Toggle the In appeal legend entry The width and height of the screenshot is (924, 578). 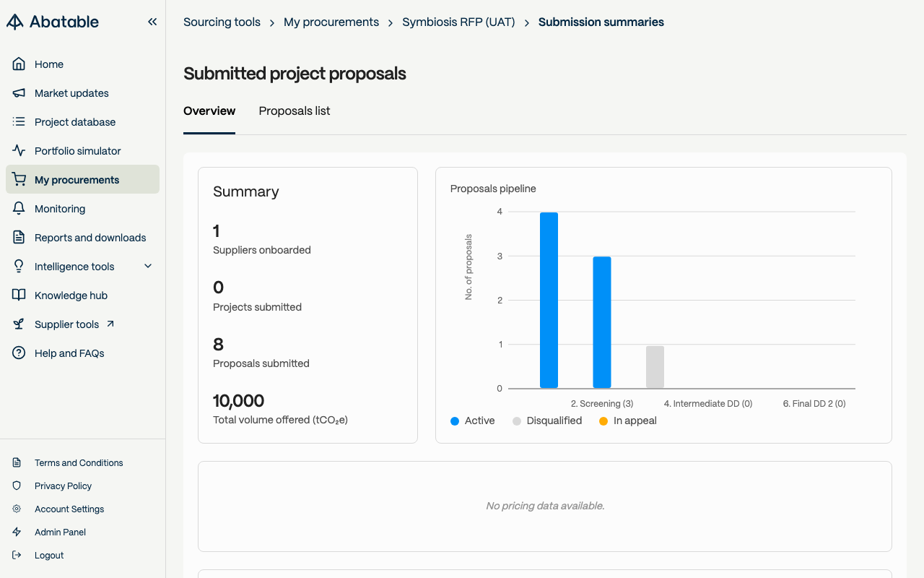click(628, 420)
